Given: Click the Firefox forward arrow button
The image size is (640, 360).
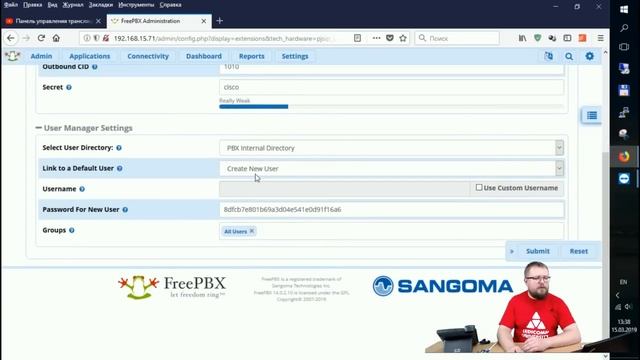Looking at the screenshot, I should tap(26, 38).
